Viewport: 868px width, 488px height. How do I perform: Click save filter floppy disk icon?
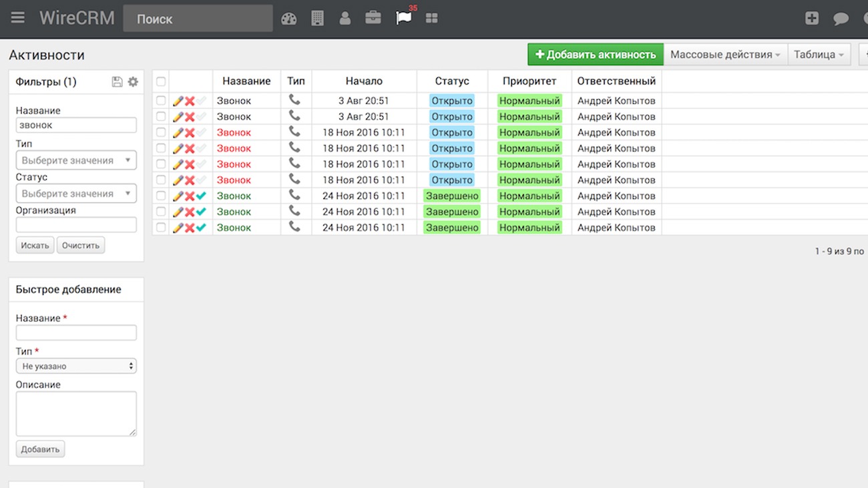[x=117, y=81]
